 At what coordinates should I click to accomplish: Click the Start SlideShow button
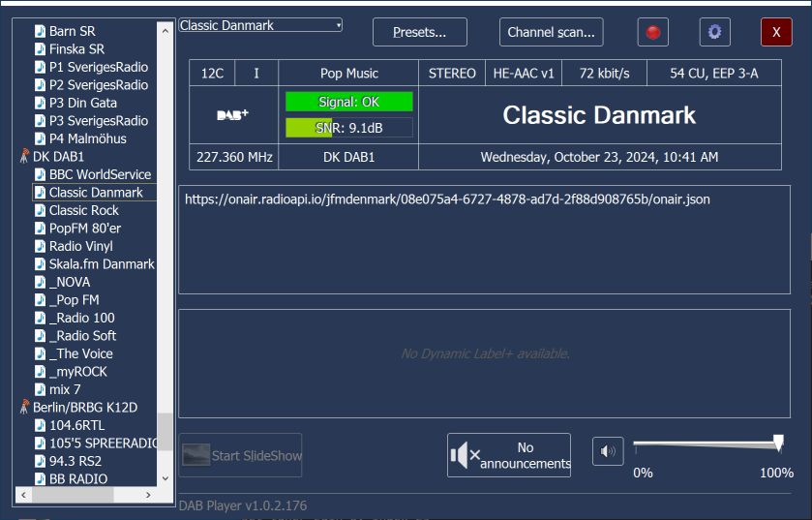click(240, 455)
